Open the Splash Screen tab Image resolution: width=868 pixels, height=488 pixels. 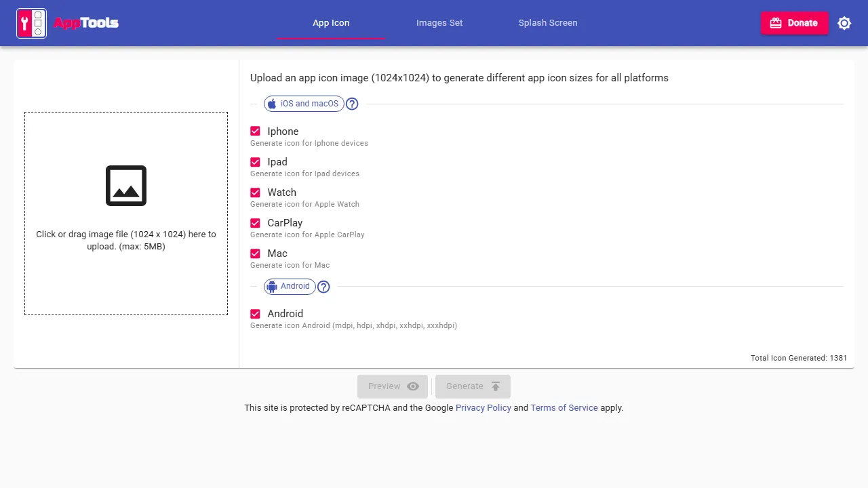click(547, 22)
